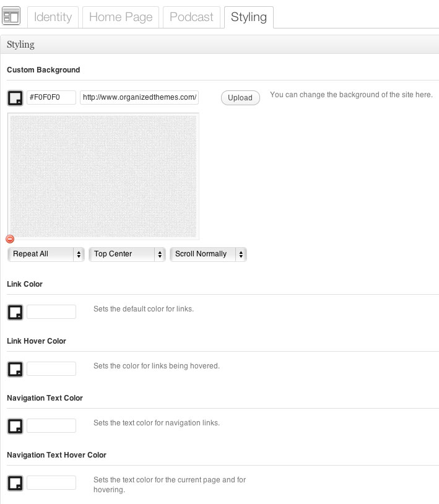Switch to the Home Page tab
The height and width of the screenshot is (504, 439).
tap(121, 17)
